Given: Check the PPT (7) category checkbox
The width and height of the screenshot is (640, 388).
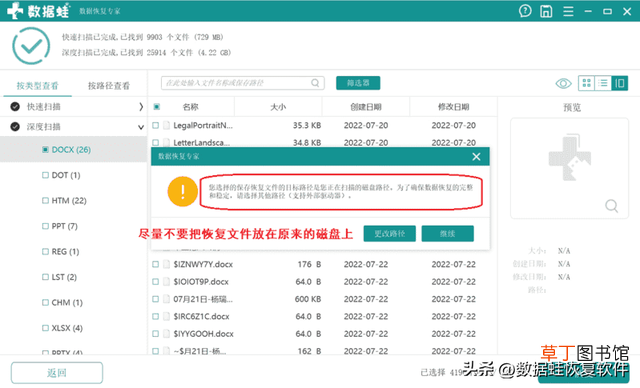Looking at the screenshot, I should (45, 226).
